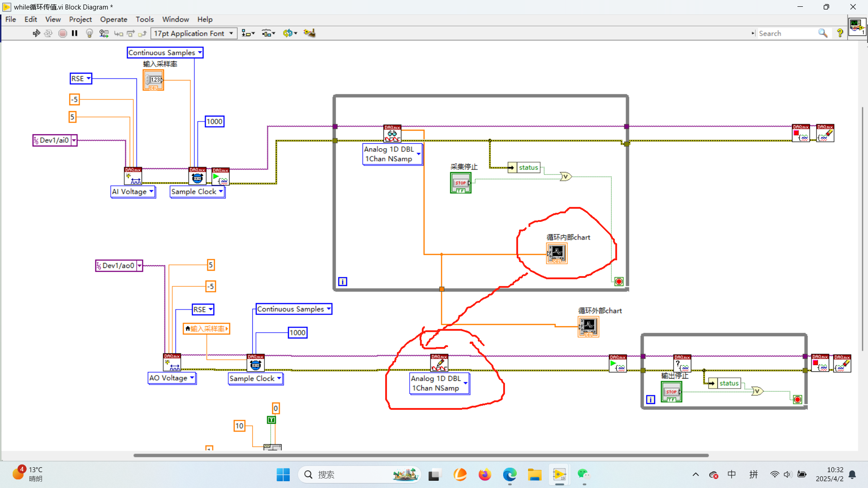Expand the AI Voltage polymorphic selector
Image resolution: width=868 pixels, height=488 pixels.
click(133, 192)
